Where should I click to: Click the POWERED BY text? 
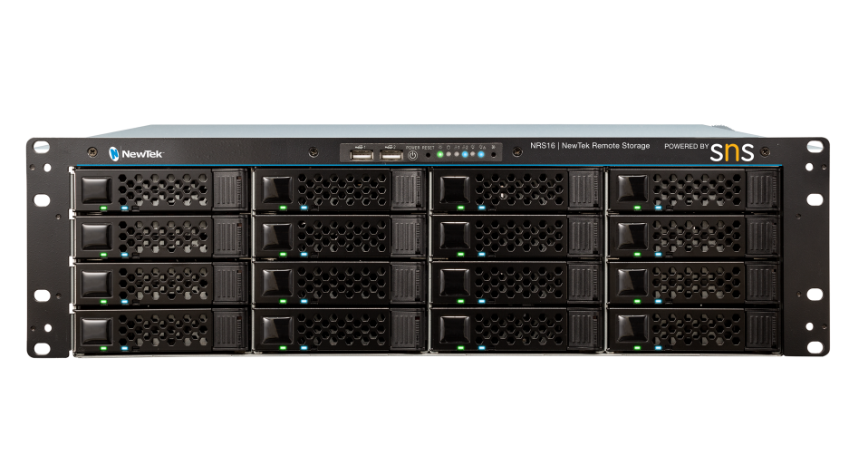coord(687,146)
